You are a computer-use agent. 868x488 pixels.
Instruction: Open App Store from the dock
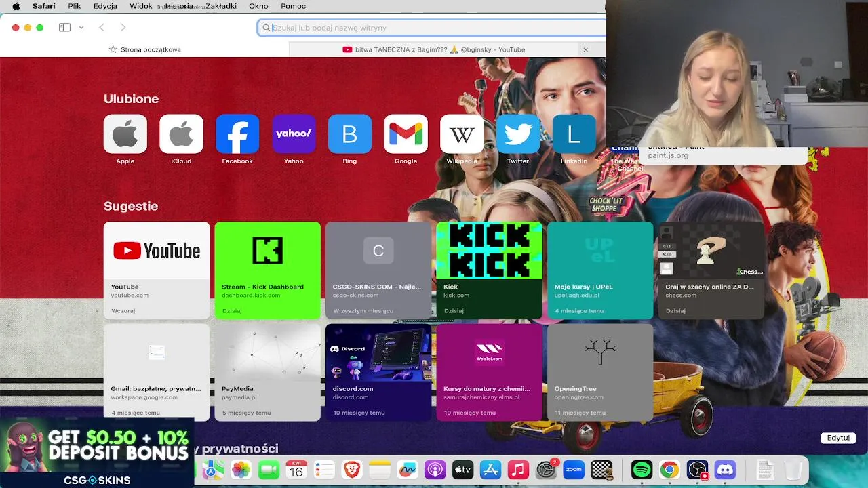pyautogui.click(x=490, y=470)
